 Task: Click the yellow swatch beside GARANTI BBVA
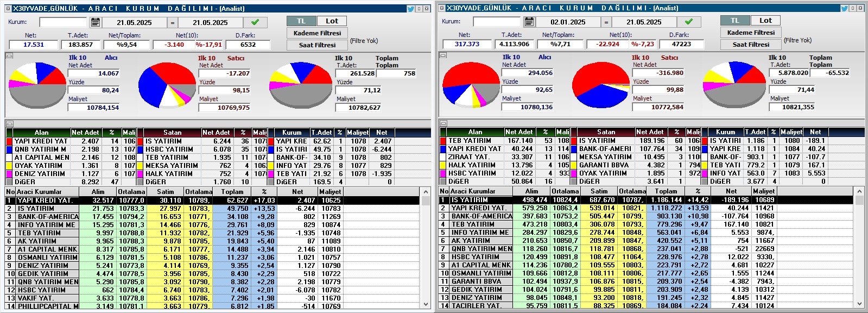[574, 165]
